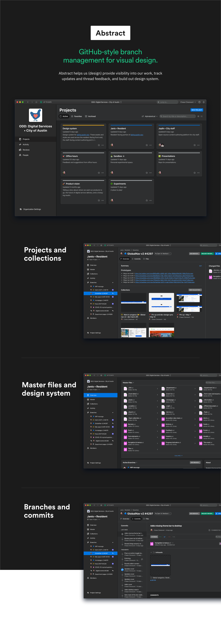Star the Product vision project card
This screenshot has width=221, height=644.
tap(99, 200)
